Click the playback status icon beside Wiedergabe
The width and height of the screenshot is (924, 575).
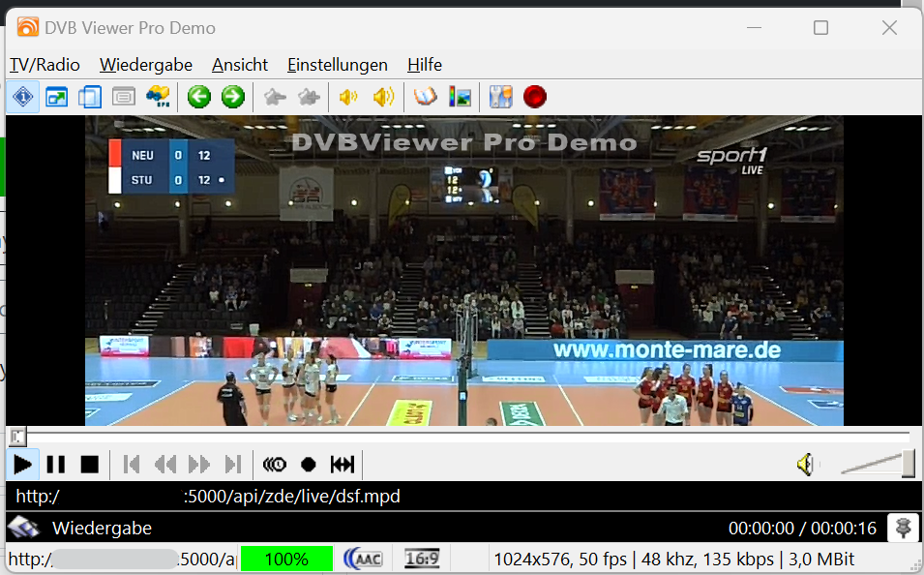point(23,528)
